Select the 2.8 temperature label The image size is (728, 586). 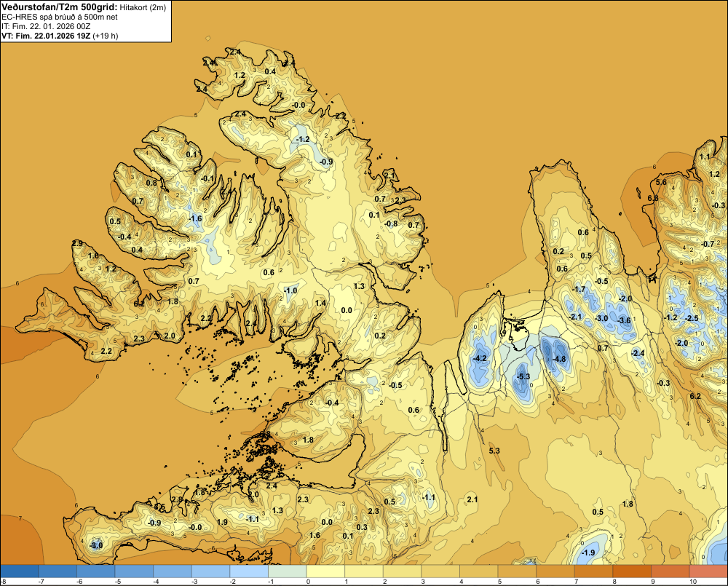pos(178,499)
